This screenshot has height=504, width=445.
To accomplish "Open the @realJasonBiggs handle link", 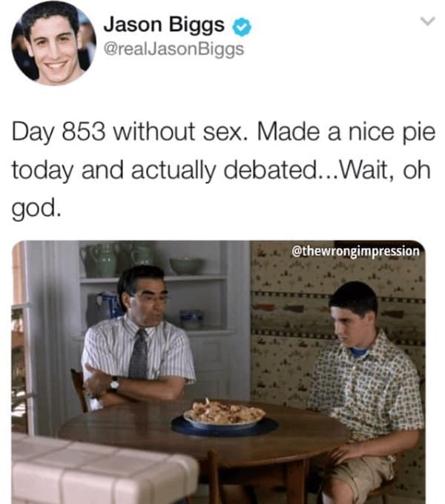I will 174,50.
